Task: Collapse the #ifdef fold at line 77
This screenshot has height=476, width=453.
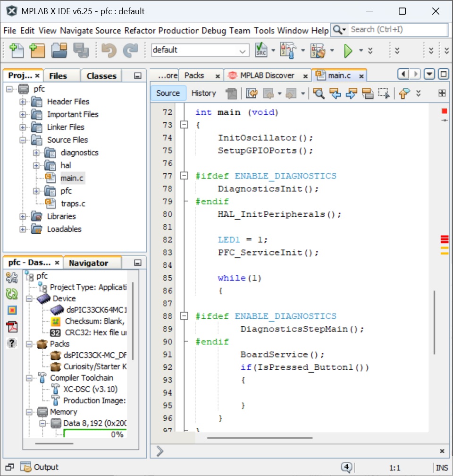Action: 184,176
